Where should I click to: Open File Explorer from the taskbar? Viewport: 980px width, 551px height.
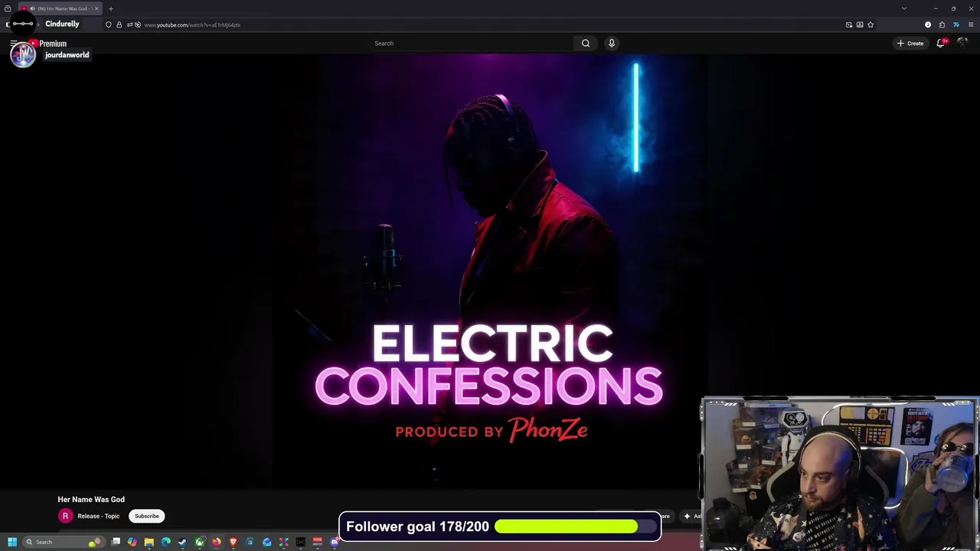click(149, 542)
